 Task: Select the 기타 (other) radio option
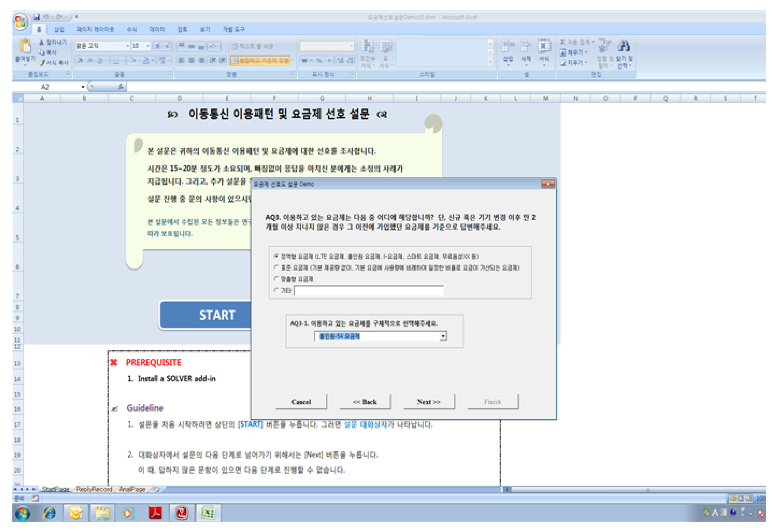(276, 290)
